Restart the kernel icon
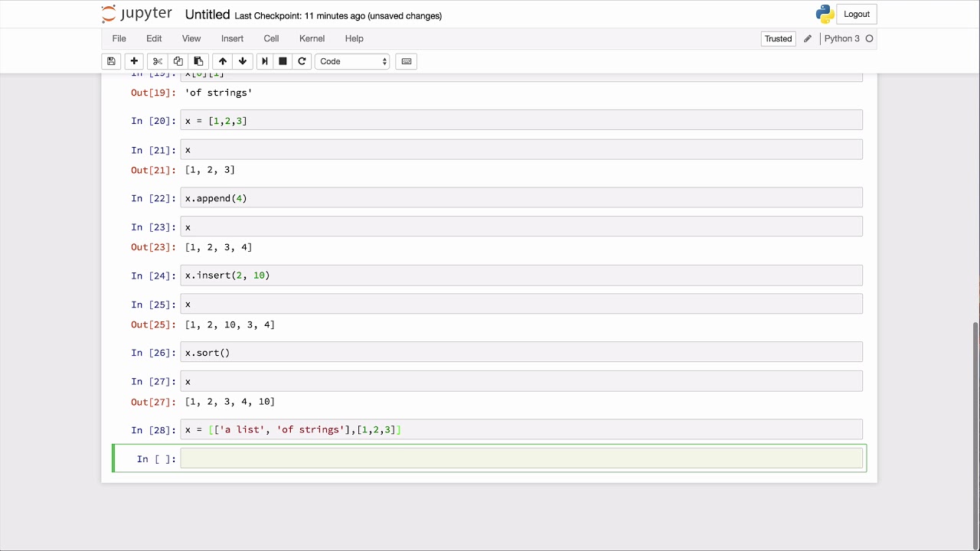The width and height of the screenshot is (980, 551). 302,61
